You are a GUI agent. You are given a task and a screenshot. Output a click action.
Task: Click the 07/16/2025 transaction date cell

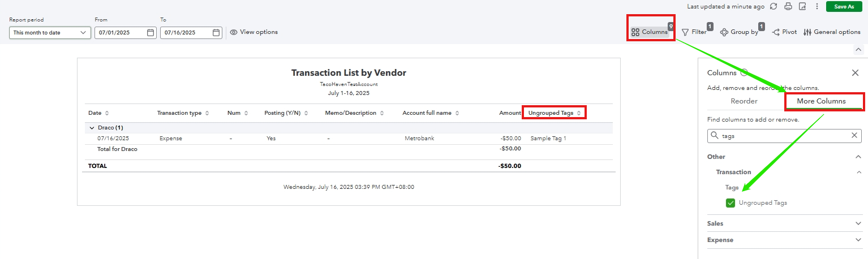tap(113, 139)
